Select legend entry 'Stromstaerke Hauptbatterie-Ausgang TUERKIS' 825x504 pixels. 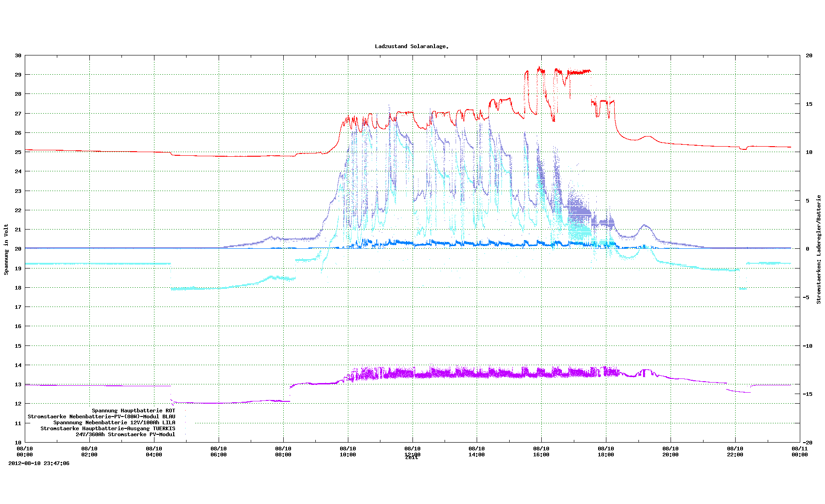(x=108, y=428)
